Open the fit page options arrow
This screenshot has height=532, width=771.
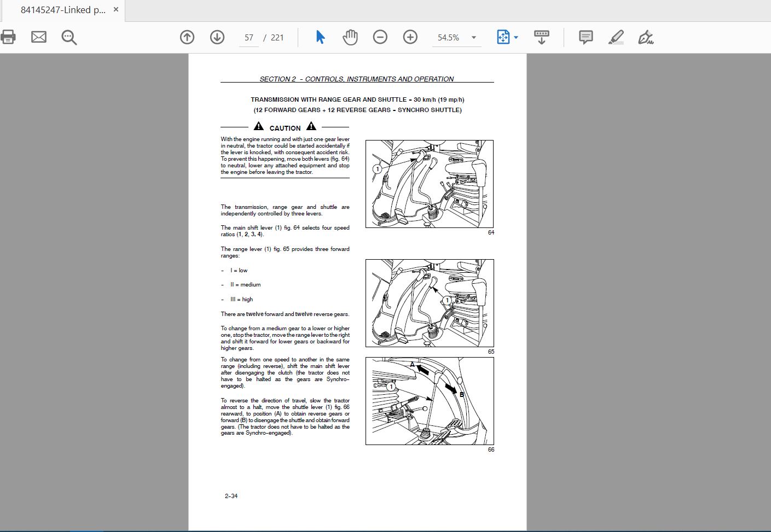(516, 37)
